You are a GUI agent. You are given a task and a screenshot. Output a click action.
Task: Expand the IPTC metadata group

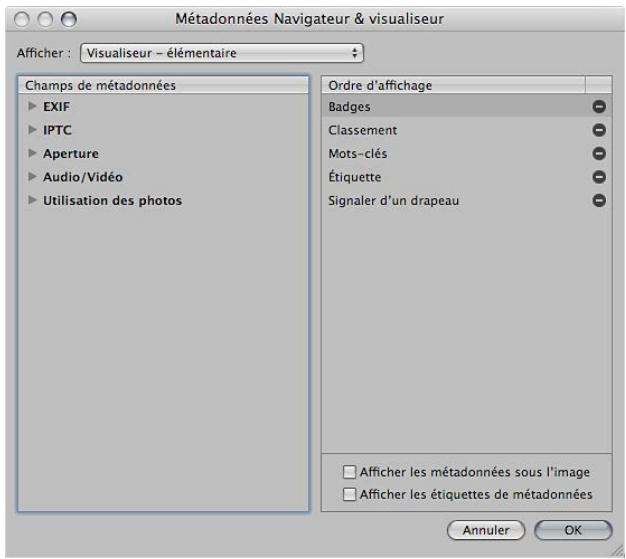[x=32, y=130]
